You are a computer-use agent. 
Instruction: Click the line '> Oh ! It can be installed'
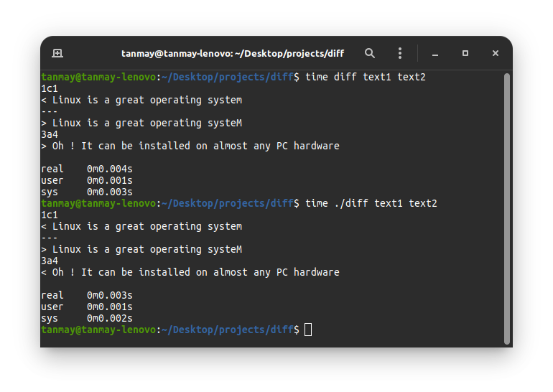coord(190,146)
